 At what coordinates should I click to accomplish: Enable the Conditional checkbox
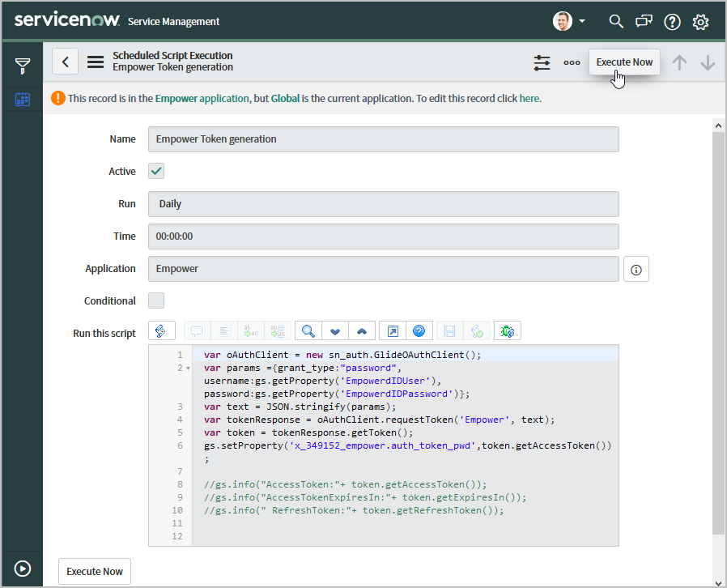(156, 300)
